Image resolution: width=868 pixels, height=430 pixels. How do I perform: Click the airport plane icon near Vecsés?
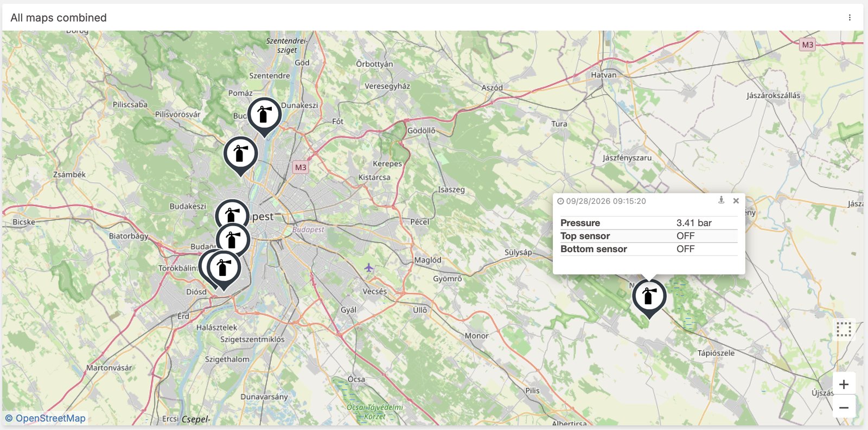[369, 267]
